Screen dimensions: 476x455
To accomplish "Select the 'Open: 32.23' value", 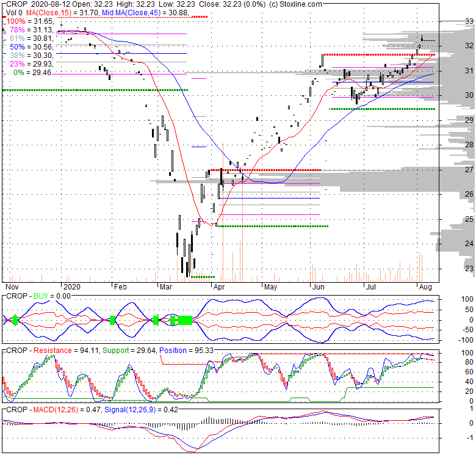I will click(92, 4).
